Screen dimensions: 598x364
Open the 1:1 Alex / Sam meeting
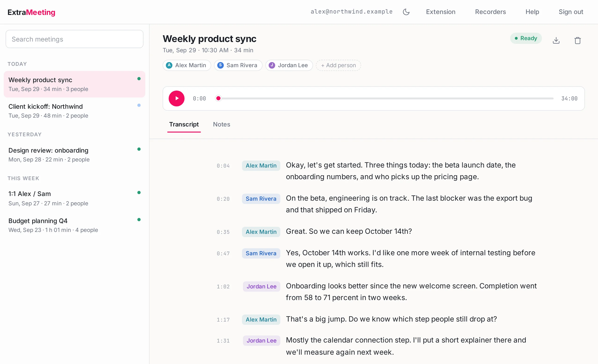click(75, 199)
